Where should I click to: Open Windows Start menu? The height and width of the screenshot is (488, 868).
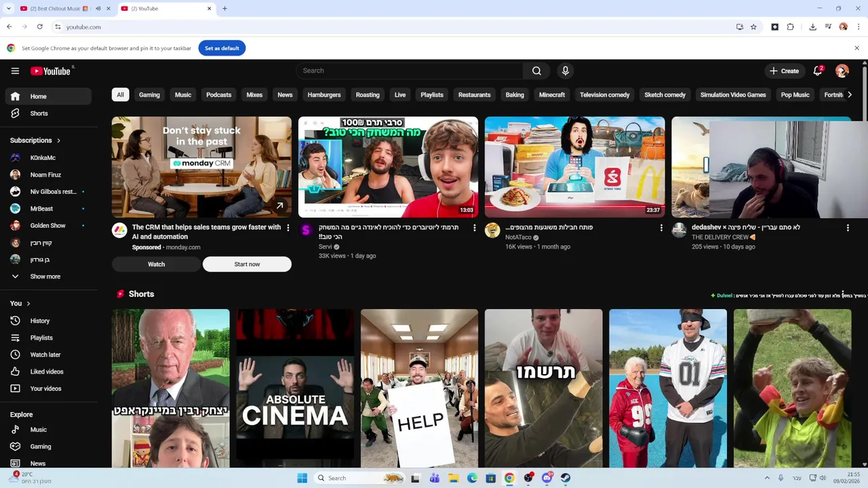pyautogui.click(x=302, y=478)
